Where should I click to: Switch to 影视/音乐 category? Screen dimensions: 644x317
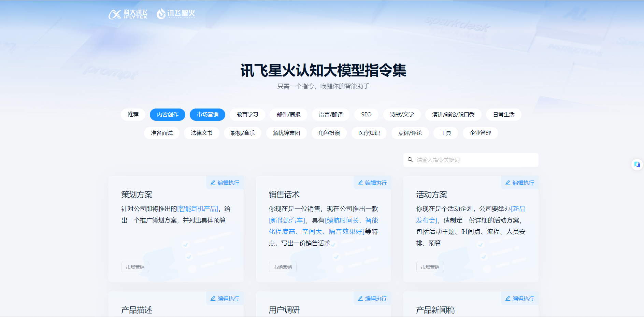click(243, 133)
